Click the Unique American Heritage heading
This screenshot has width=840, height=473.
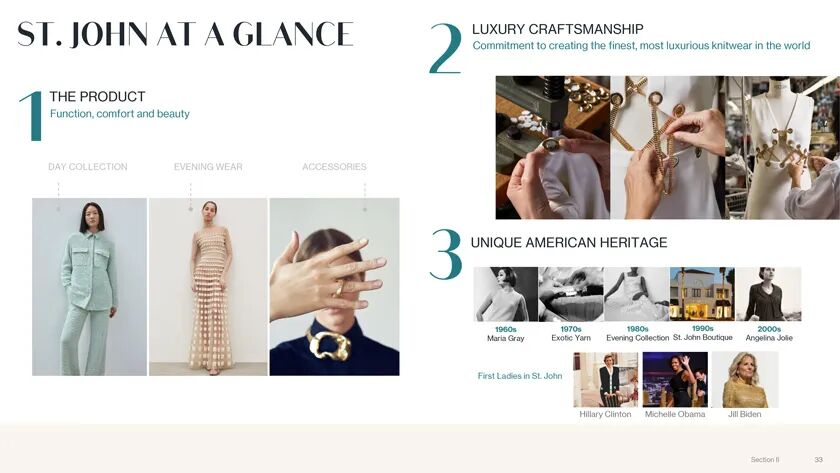[x=569, y=243]
